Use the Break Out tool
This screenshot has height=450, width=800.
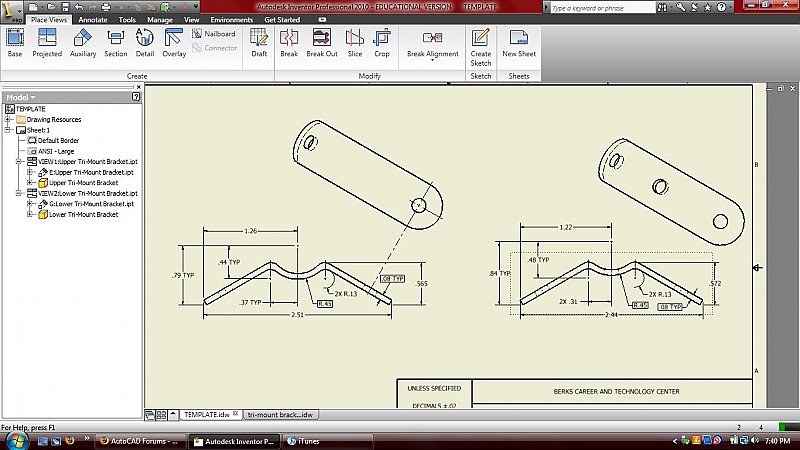(x=321, y=43)
